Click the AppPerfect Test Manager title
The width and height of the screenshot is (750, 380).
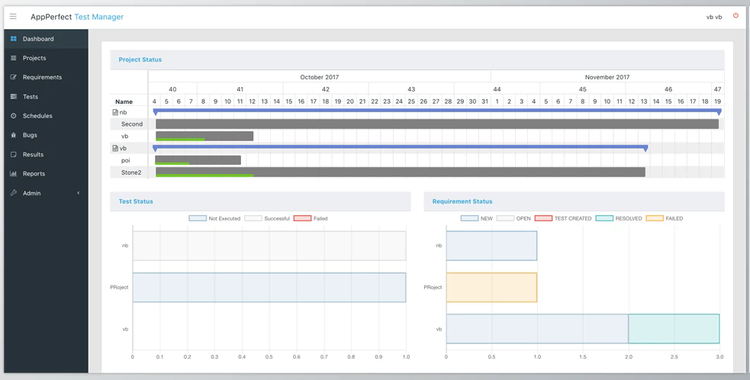[77, 17]
